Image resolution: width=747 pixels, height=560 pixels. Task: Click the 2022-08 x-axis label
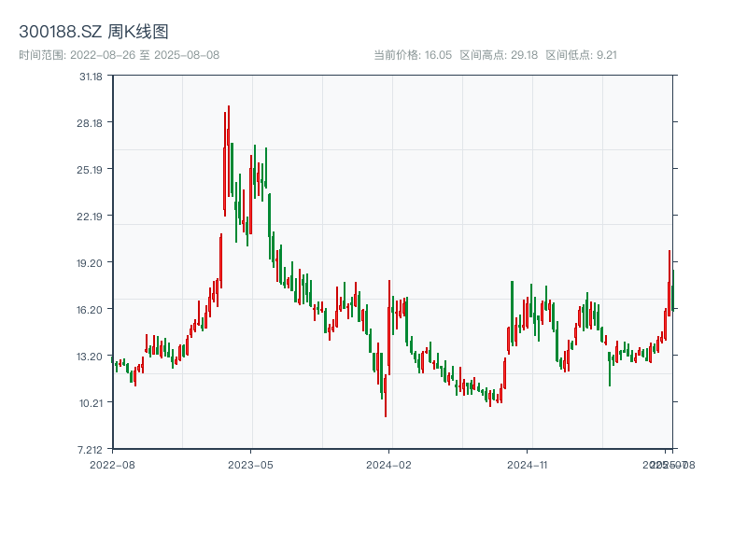click(x=113, y=463)
